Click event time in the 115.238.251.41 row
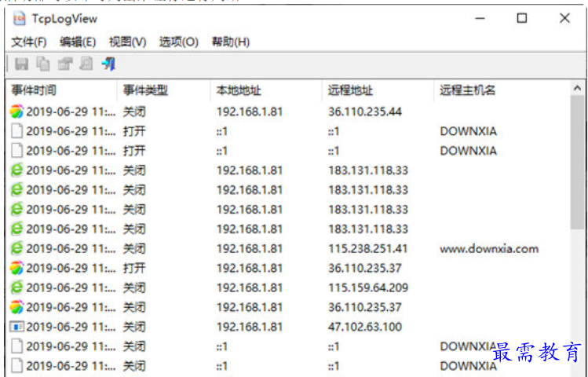The width and height of the screenshot is (588, 377). click(71, 248)
